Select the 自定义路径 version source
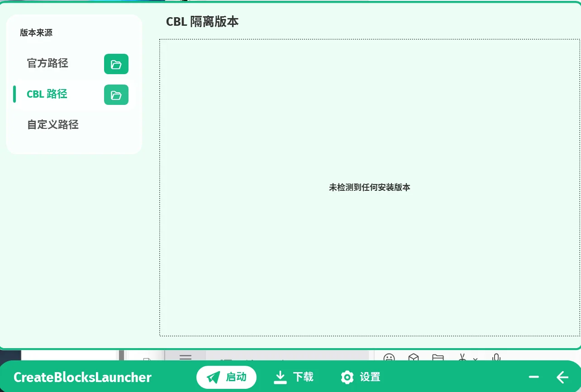581x392 pixels. coord(53,125)
